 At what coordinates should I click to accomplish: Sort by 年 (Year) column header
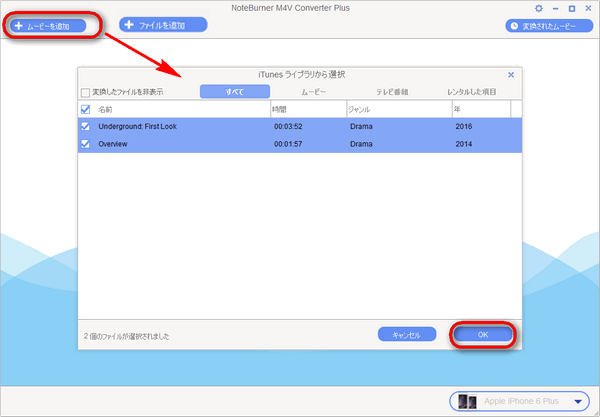click(x=481, y=109)
